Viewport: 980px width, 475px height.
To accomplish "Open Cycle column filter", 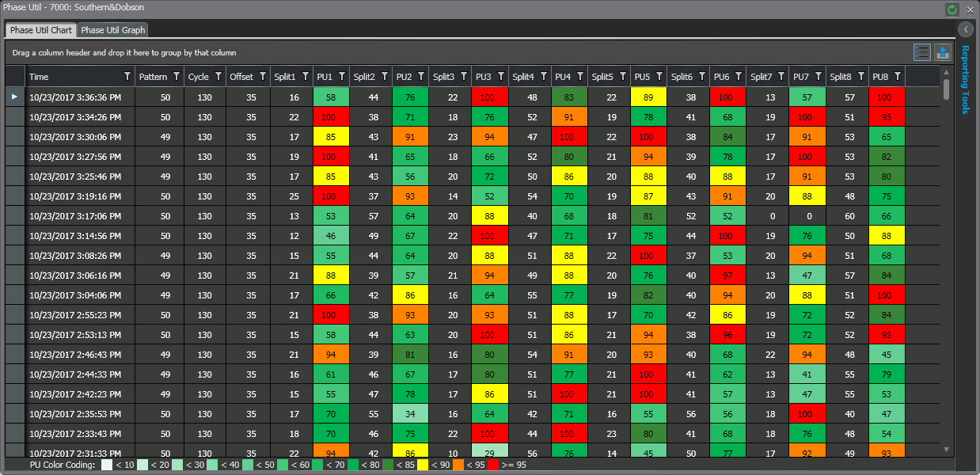I will 218,77.
